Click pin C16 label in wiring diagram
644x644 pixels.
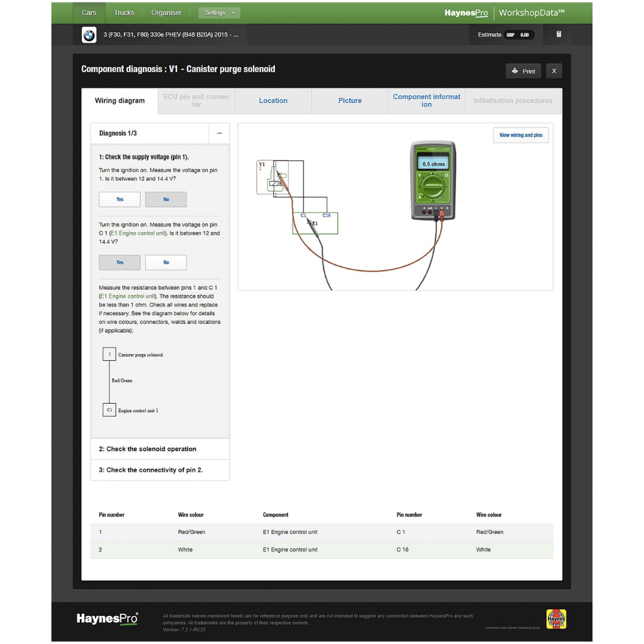point(327,215)
